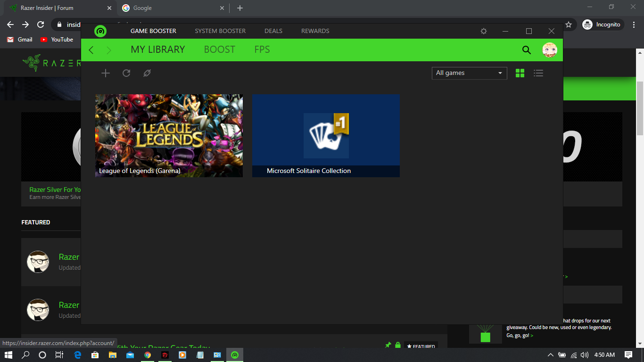Open Wi-Fi network tray icon
The width and height of the screenshot is (644, 362).
[x=574, y=355]
